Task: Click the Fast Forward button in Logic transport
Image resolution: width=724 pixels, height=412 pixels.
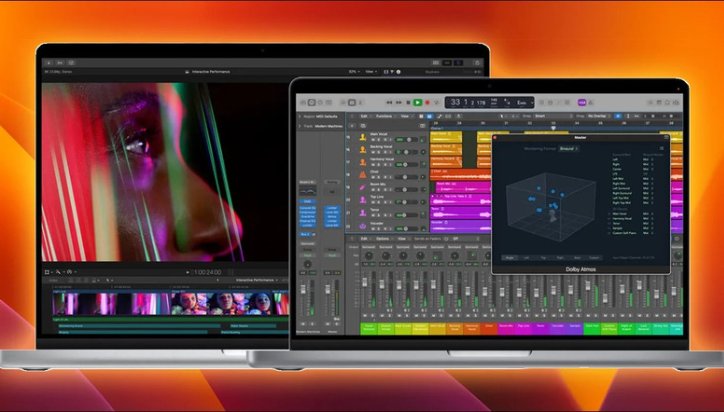Action: pyautogui.click(x=399, y=103)
